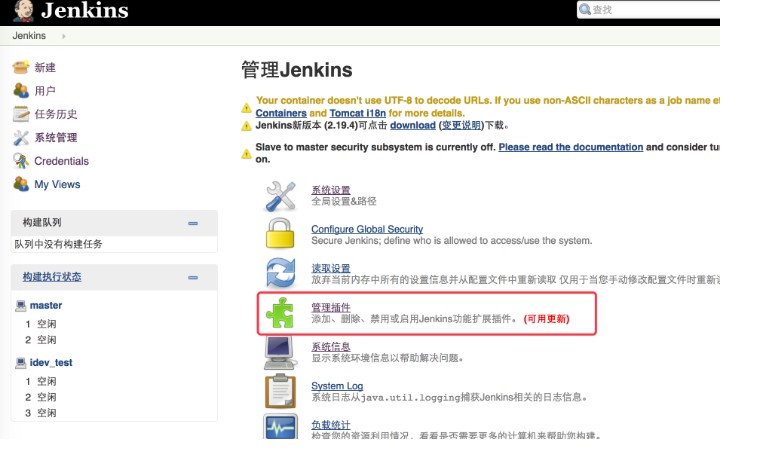Click the green puzzle piece plugin icon
This screenshot has height=459, width=762.
tap(280, 312)
